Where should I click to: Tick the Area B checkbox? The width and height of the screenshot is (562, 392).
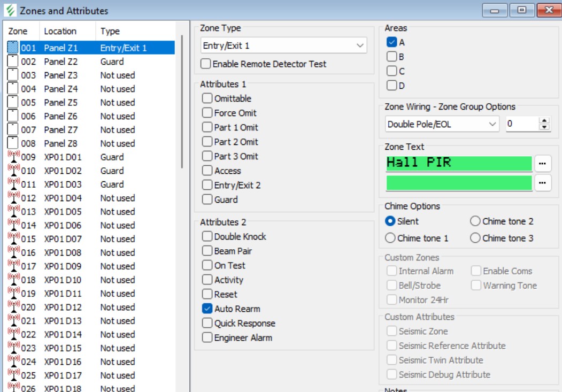pyautogui.click(x=392, y=57)
